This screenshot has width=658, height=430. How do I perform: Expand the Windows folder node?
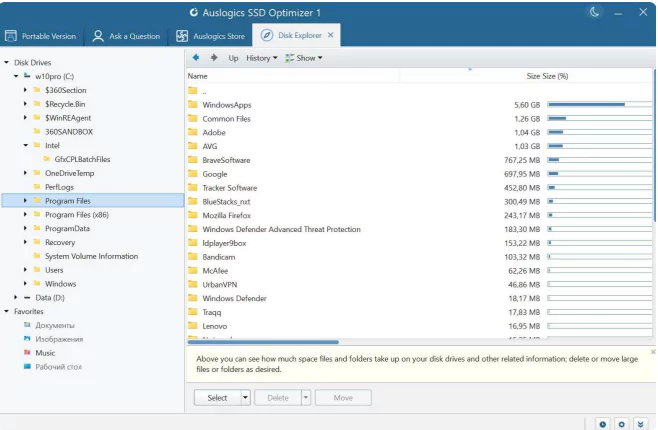[x=25, y=284]
